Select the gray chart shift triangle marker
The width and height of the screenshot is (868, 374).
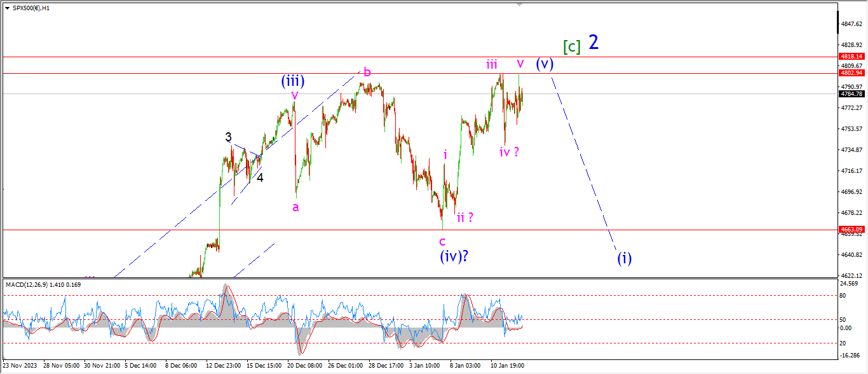[520, 4]
